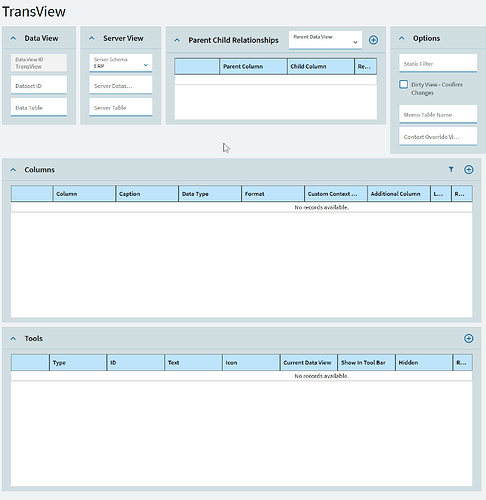Collapse the Columns section

pos(13,170)
